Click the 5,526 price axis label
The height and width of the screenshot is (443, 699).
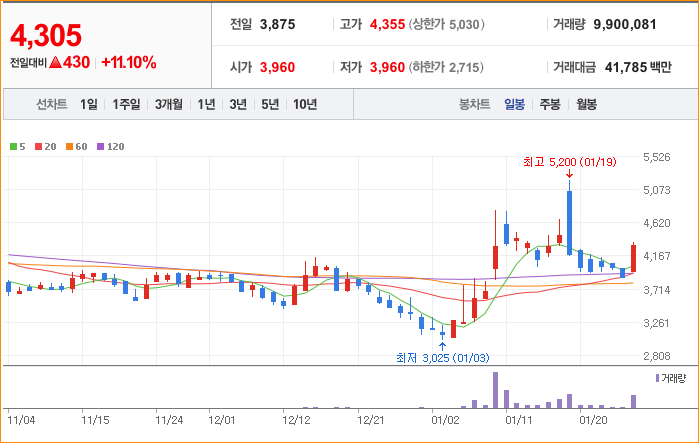pyautogui.click(x=657, y=157)
